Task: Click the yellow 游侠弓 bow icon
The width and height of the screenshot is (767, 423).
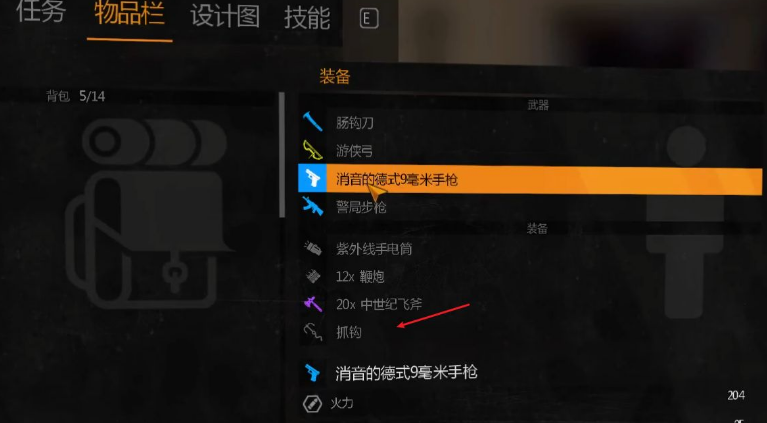Action: click(312, 150)
